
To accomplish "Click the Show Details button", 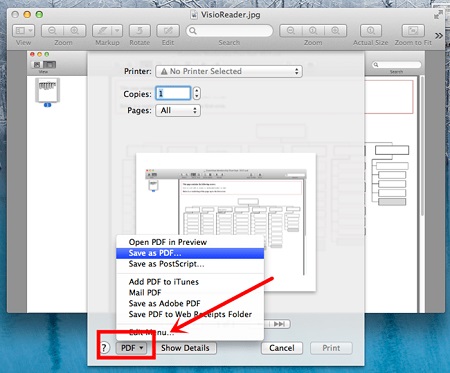I will (185, 348).
